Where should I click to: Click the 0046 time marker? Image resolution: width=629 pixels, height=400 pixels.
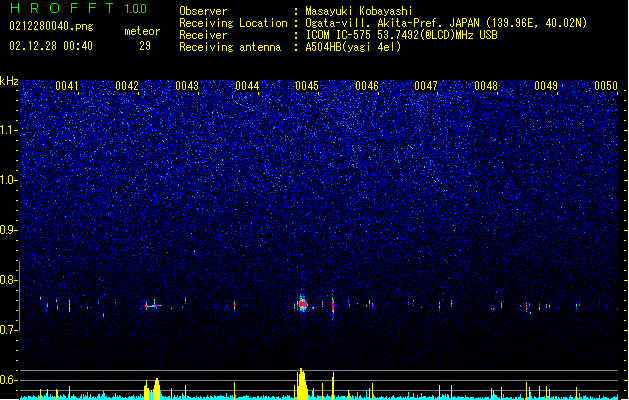pyautogui.click(x=367, y=86)
